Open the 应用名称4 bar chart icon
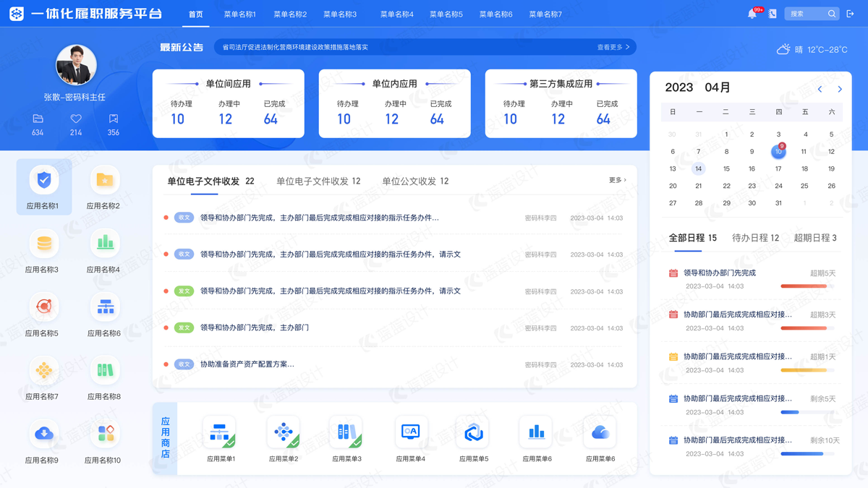Image resolution: width=868 pixels, height=488 pixels. (x=105, y=244)
